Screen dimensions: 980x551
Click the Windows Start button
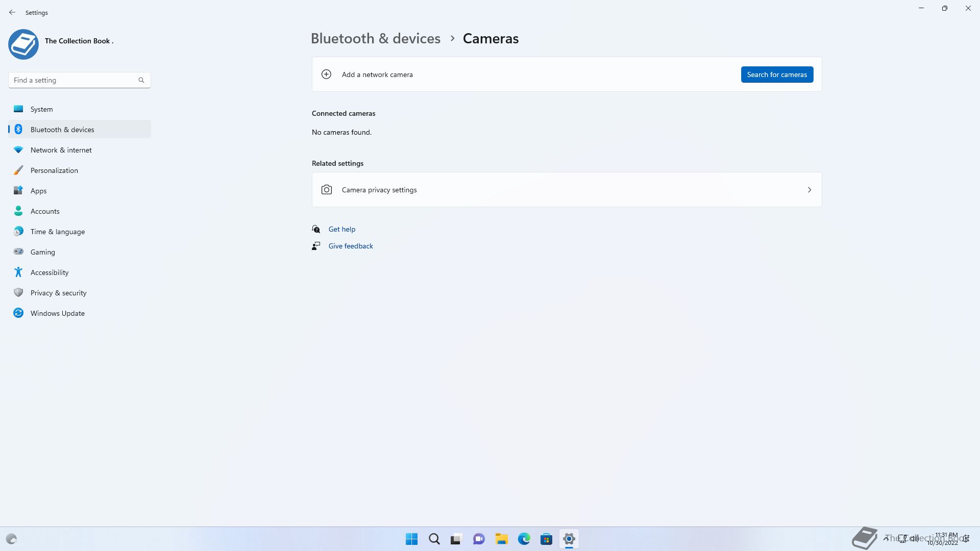pos(411,539)
